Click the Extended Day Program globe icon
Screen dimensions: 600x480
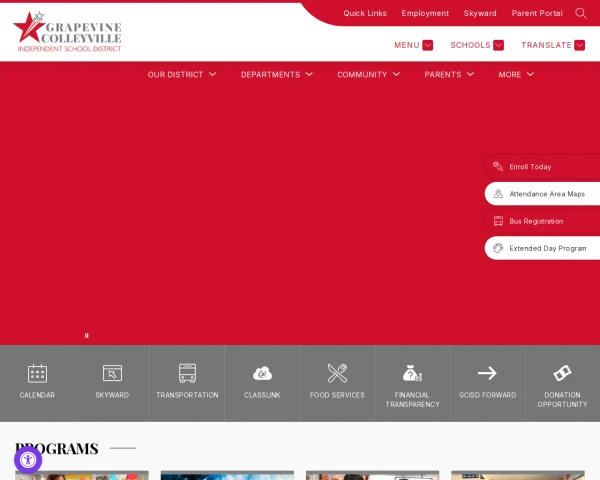tap(498, 248)
